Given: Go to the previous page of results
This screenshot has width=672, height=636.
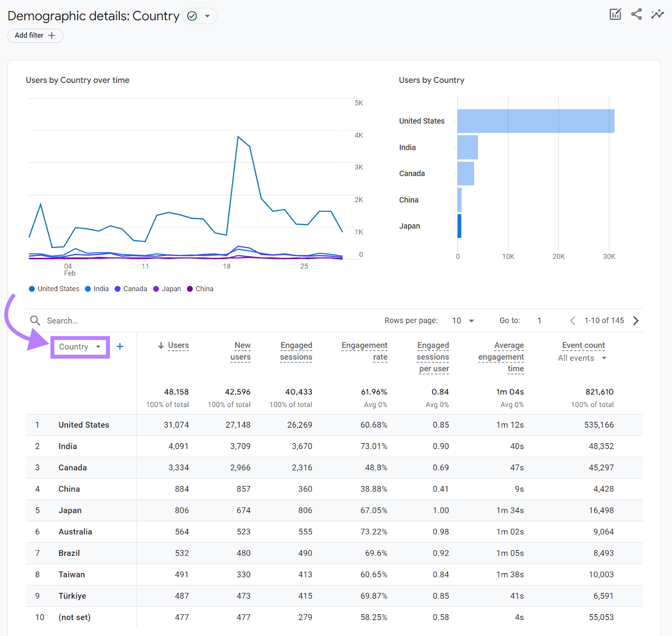Looking at the screenshot, I should [572, 321].
